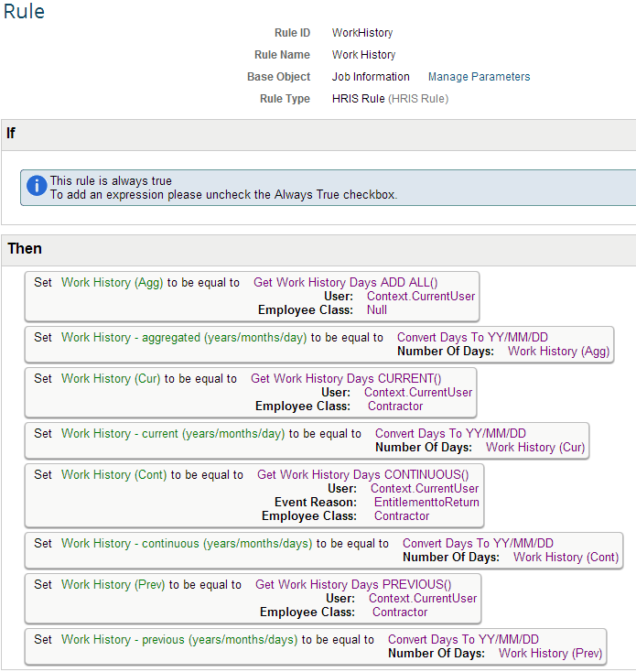Click Get Work History Days PREVIOUS() function

(353, 584)
